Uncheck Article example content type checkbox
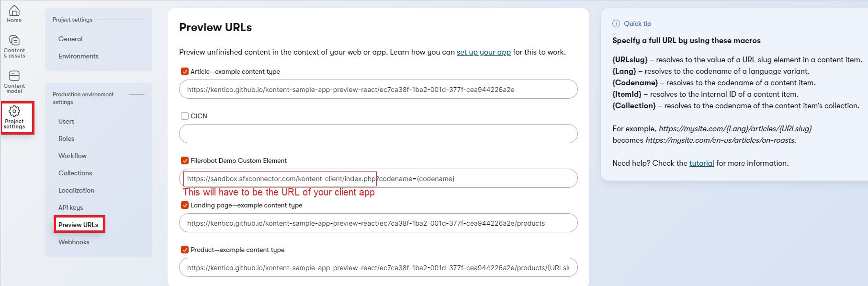Screen dimensions: 868x286 pos(185,71)
